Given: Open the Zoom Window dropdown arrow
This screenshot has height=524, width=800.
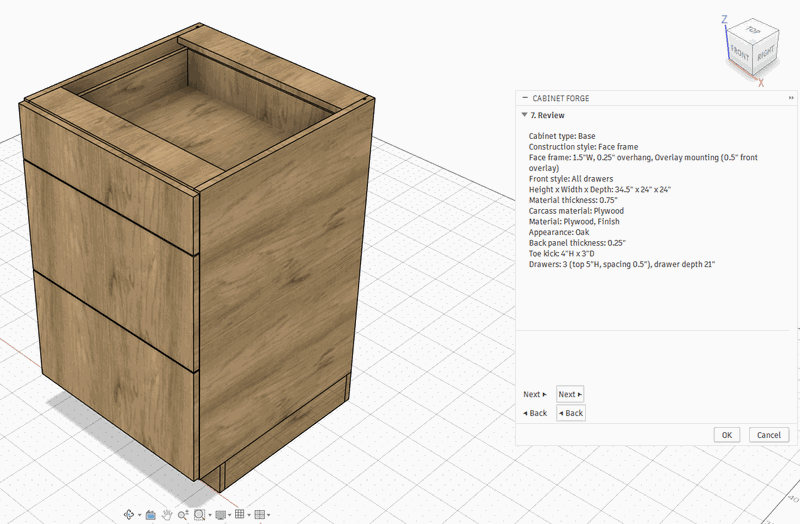Looking at the screenshot, I should 210,515.
